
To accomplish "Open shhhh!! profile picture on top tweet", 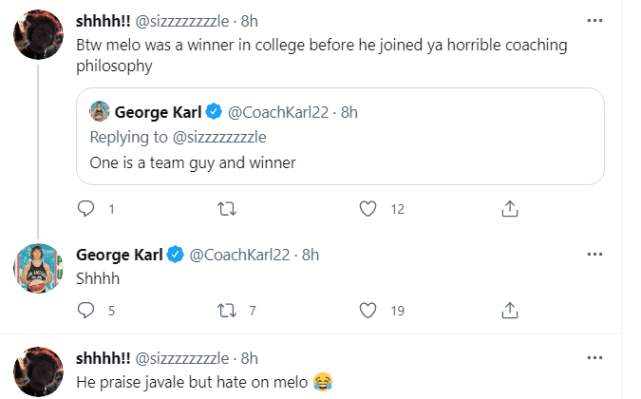I will 38,34.
